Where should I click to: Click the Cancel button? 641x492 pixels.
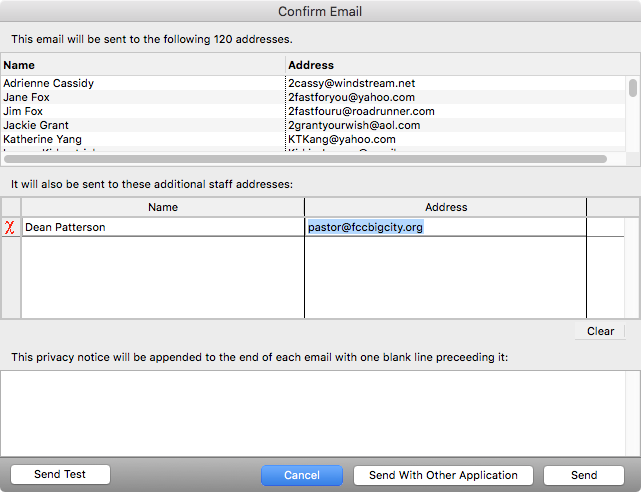(302, 475)
